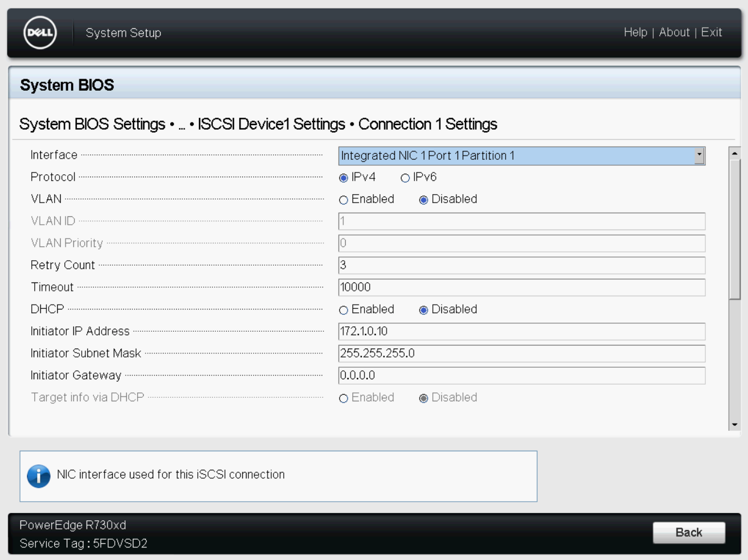Click the 'Interface' label
This screenshot has width=748, height=560.
(x=54, y=155)
